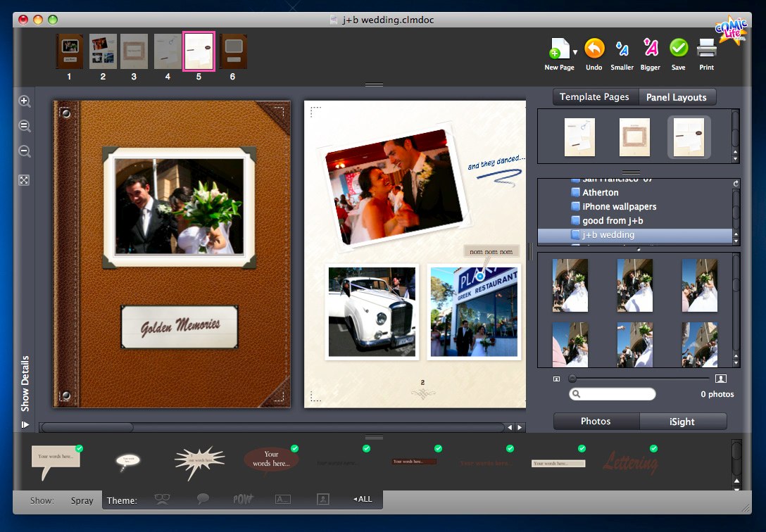Toggle the 'pow' lettering theme filter
Viewport: 766px width, 532px height.
[243, 499]
